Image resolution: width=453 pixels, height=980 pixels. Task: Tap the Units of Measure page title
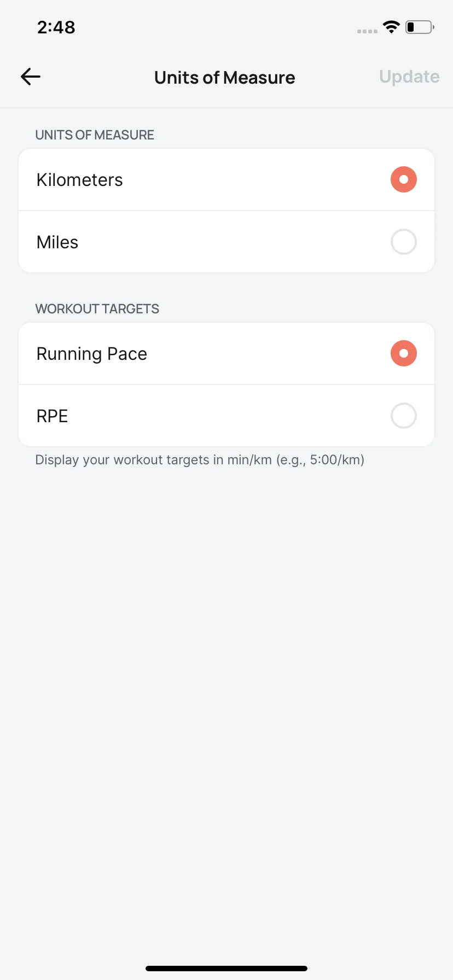pyautogui.click(x=224, y=78)
